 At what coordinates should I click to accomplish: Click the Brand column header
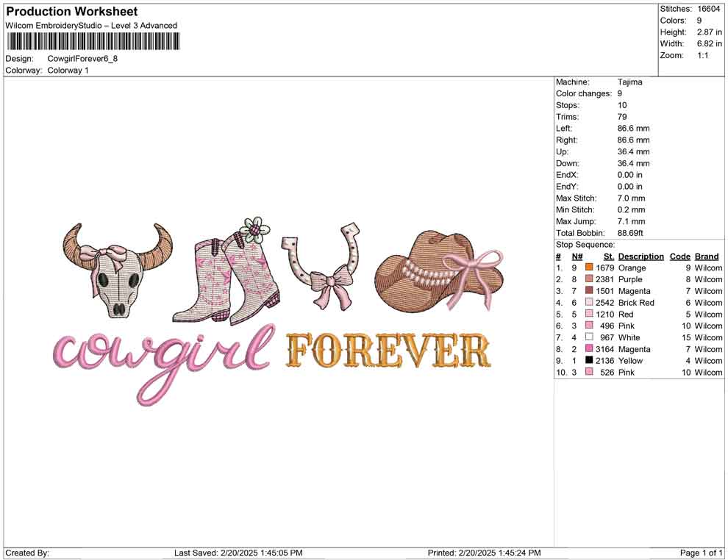707,256
